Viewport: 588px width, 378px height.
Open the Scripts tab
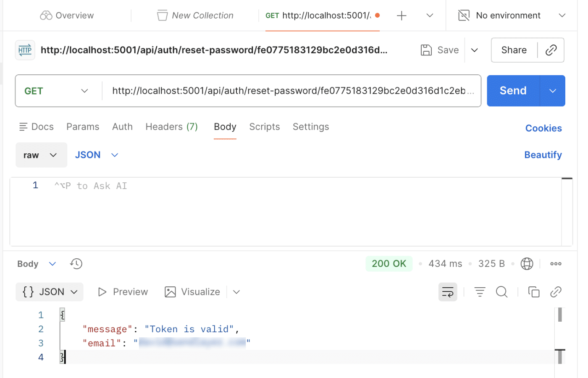tap(264, 126)
